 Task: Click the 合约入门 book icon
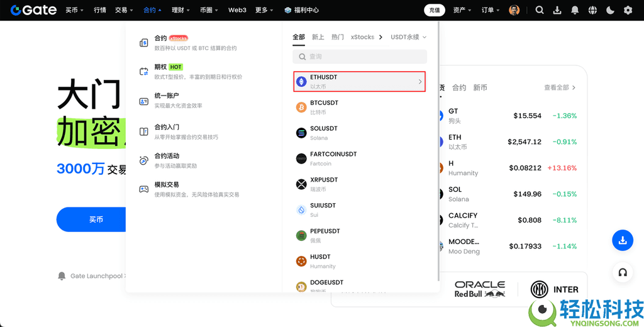[144, 131]
